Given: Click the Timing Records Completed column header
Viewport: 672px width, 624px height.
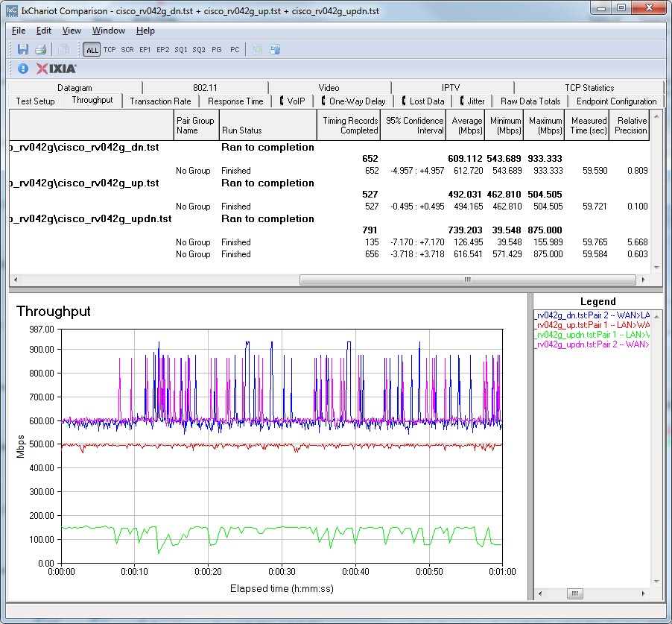Looking at the screenshot, I should (349, 125).
